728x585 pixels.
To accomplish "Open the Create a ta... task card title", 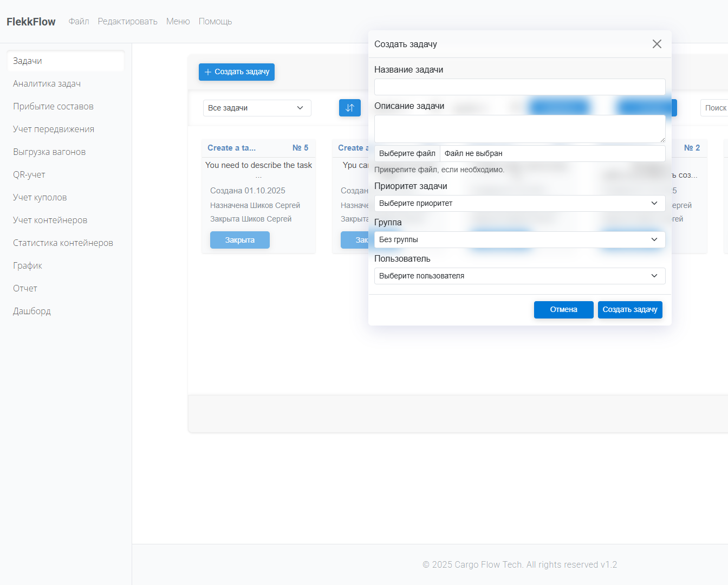I will click(231, 148).
